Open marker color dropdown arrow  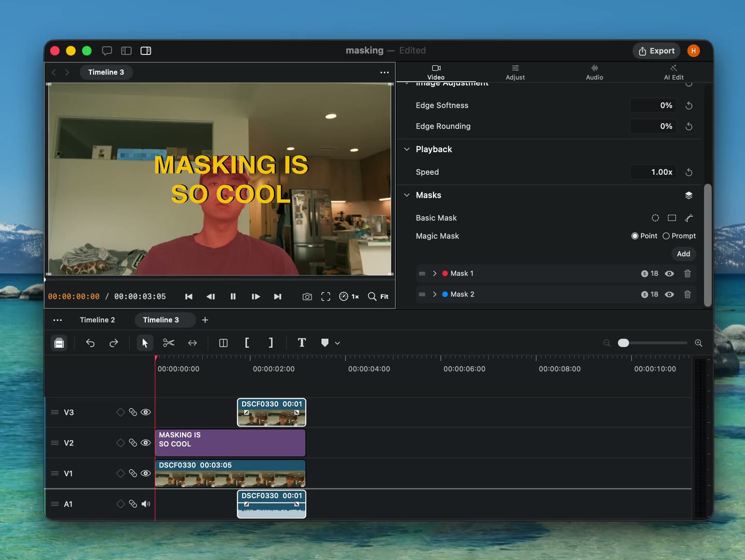[337, 343]
